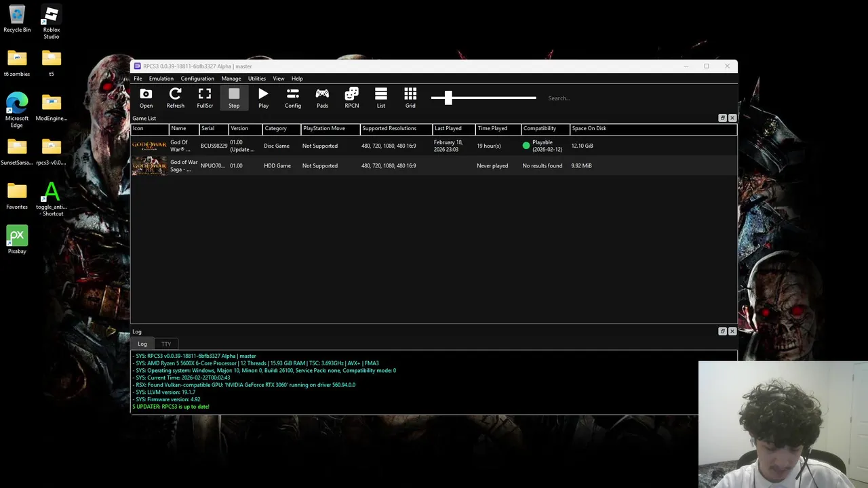868x488 pixels.
Task: Click the 'No results found' compatibility cell
Action: point(542,165)
